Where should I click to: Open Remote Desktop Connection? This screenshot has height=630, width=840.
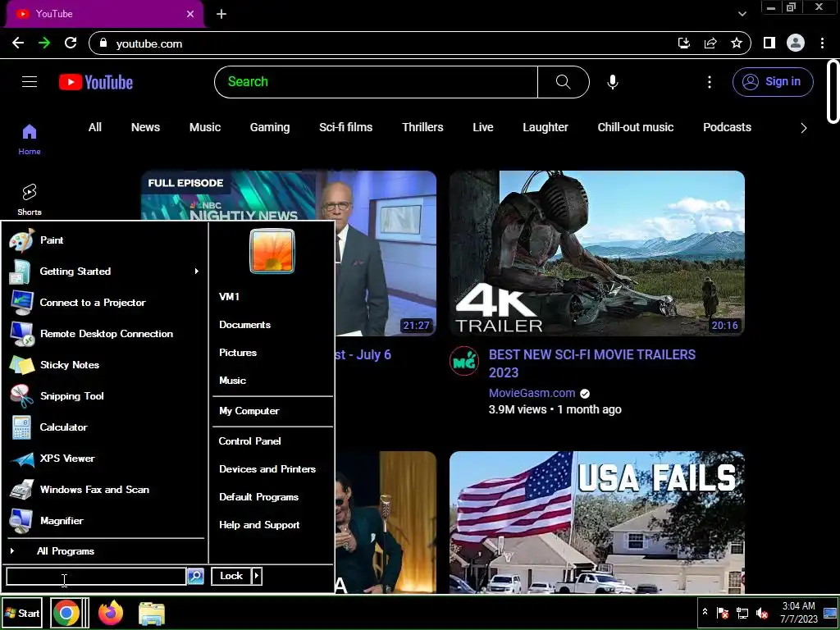(x=104, y=334)
